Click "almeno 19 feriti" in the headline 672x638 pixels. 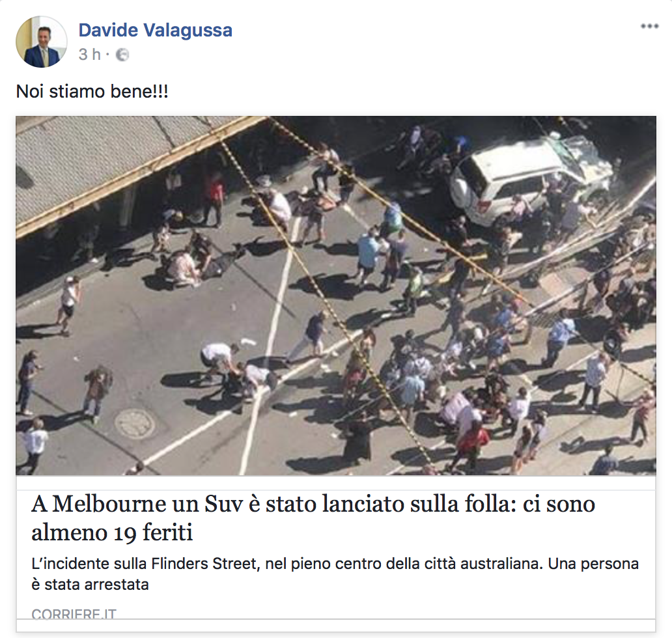(112, 533)
